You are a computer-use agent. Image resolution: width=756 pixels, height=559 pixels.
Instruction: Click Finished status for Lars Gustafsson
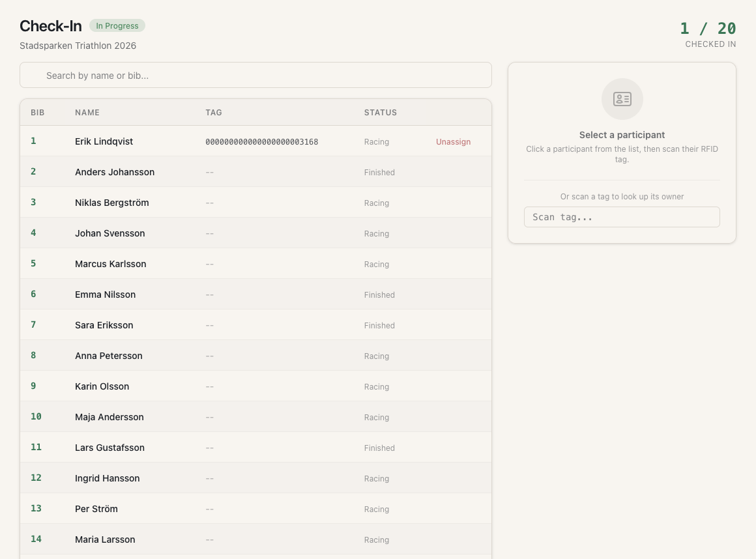(x=379, y=448)
